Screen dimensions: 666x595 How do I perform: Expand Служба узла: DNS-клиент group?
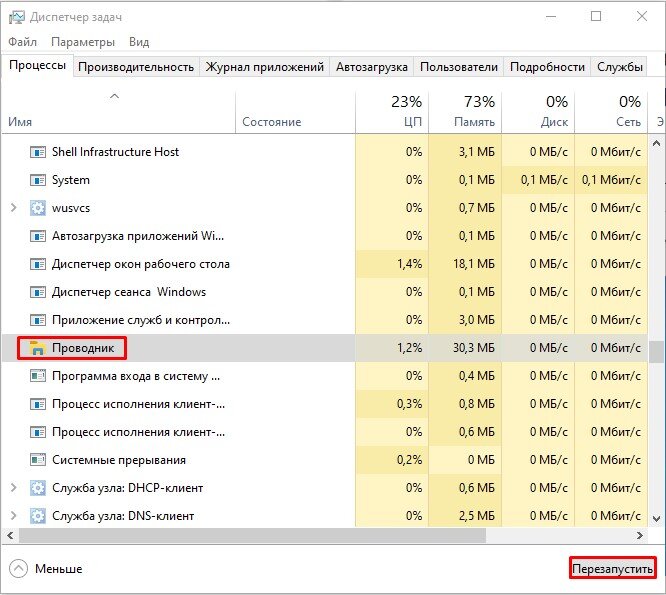[x=14, y=516]
